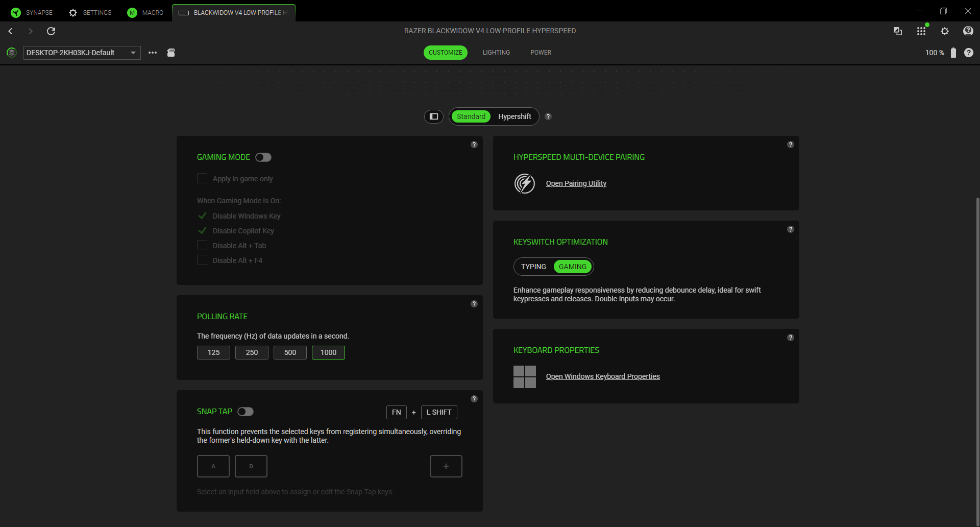Open the profile options three-dot menu

click(153, 53)
